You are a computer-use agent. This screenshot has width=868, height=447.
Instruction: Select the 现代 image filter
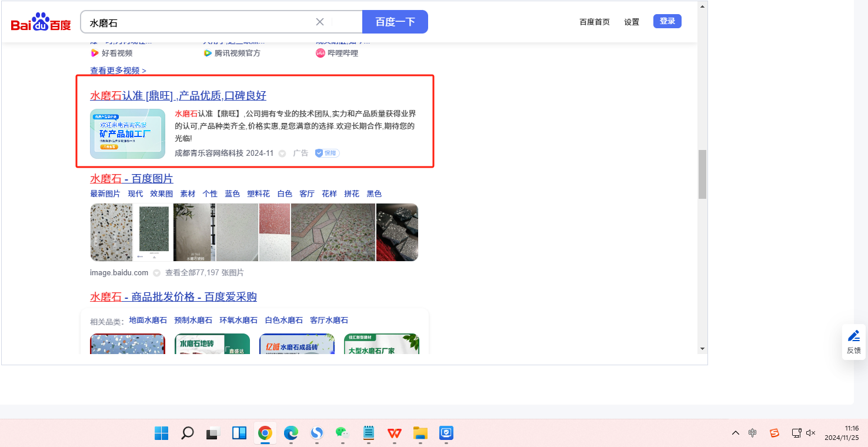click(135, 194)
